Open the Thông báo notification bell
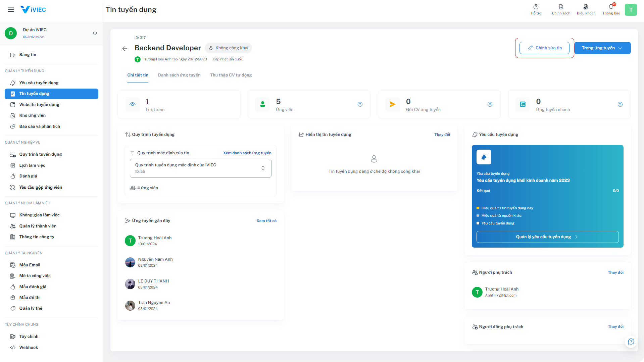This screenshot has width=644, height=362. [611, 7]
